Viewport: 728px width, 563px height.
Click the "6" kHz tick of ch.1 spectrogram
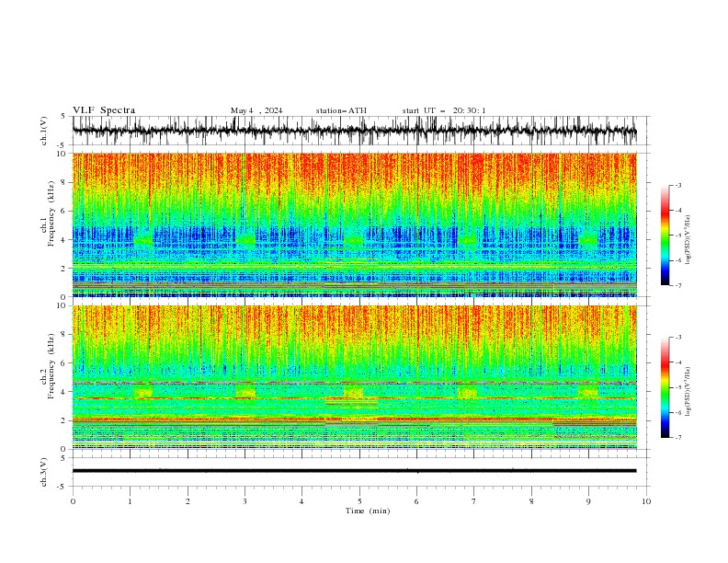tap(65, 212)
